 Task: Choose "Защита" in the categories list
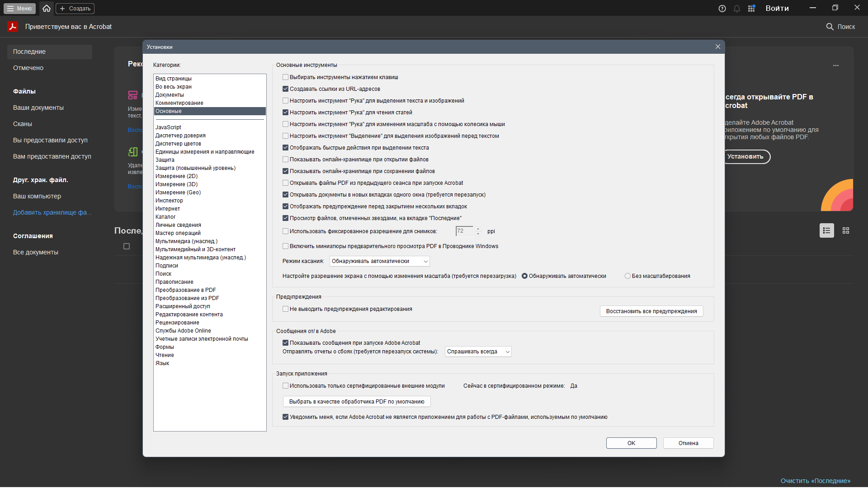click(x=165, y=160)
